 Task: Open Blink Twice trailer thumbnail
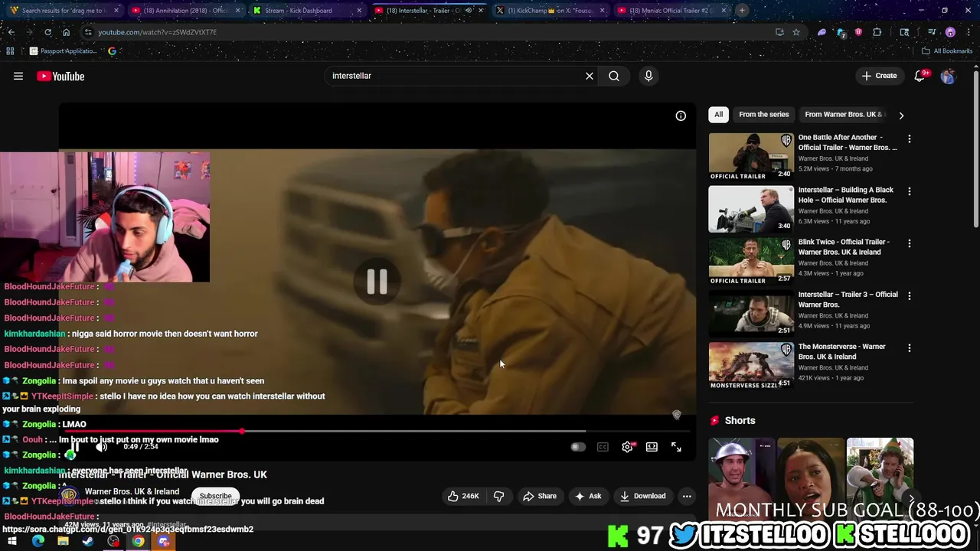coord(751,261)
